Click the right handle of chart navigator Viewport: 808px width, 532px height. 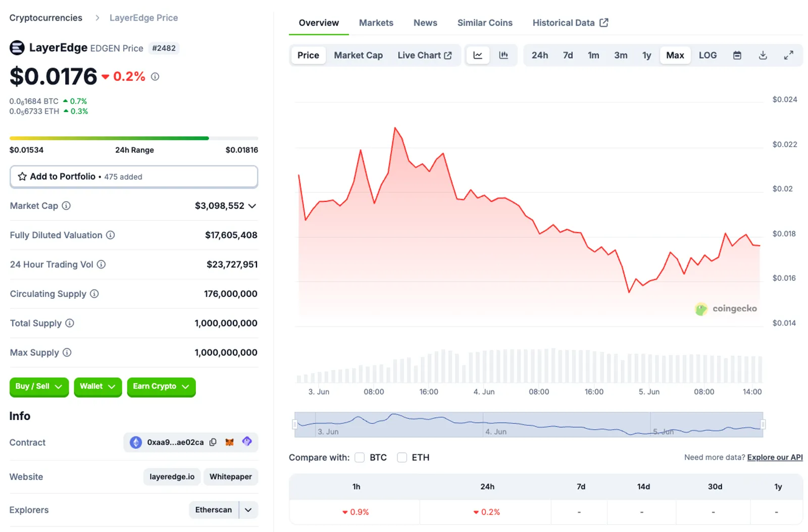click(763, 424)
